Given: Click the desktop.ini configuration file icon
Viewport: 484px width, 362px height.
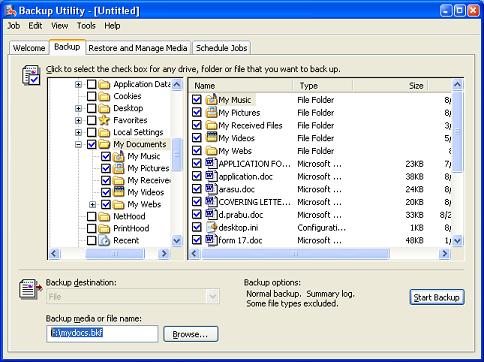Looking at the screenshot, I should tap(211, 227).
